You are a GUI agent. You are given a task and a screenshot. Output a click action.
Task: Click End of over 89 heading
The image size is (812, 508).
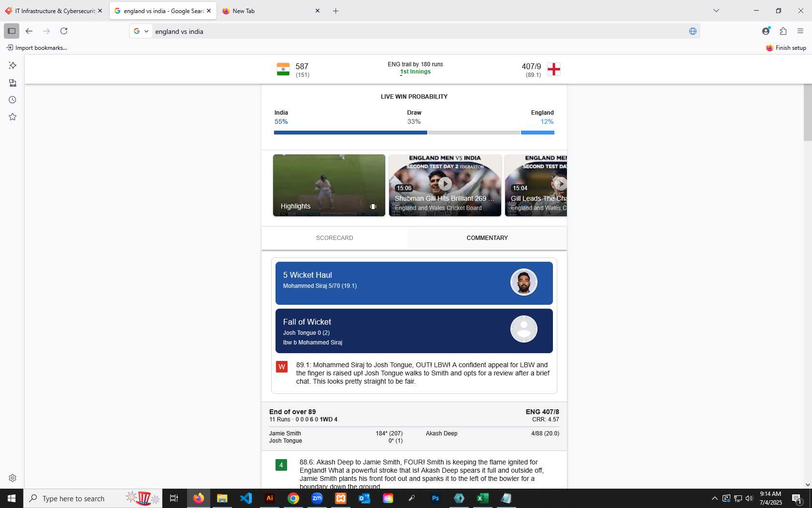tap(292, 412)
